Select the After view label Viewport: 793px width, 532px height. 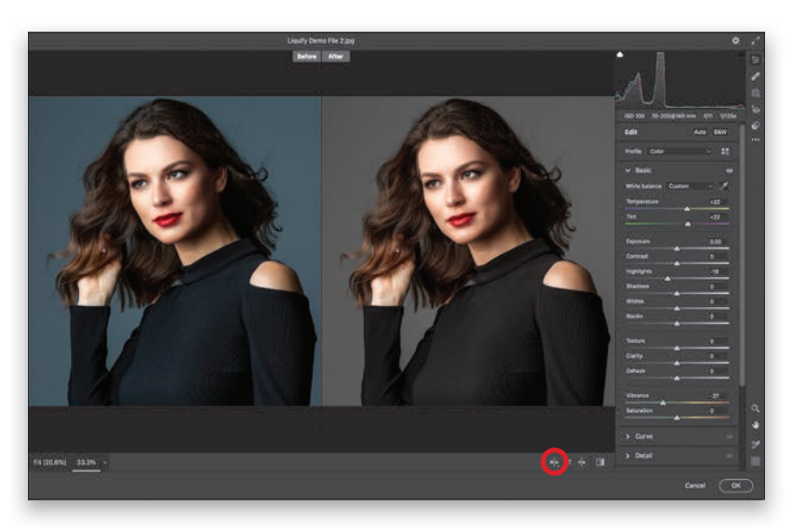pos(335,56)
